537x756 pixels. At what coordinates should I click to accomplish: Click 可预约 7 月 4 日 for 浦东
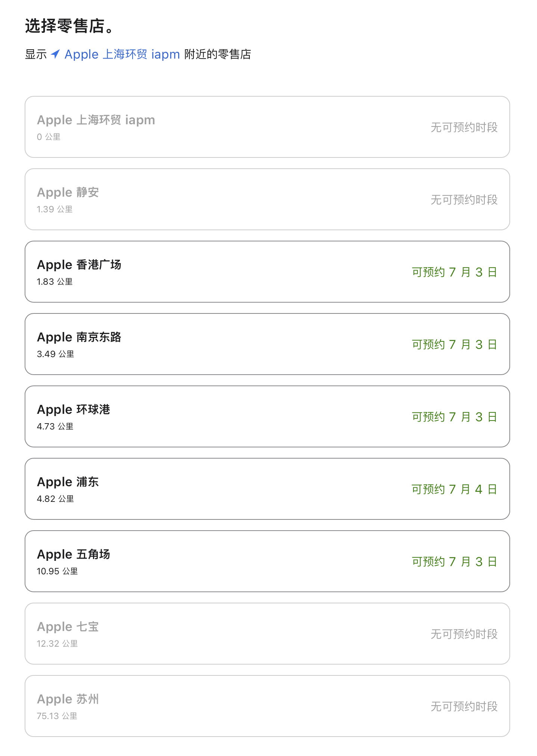[454, 489]
